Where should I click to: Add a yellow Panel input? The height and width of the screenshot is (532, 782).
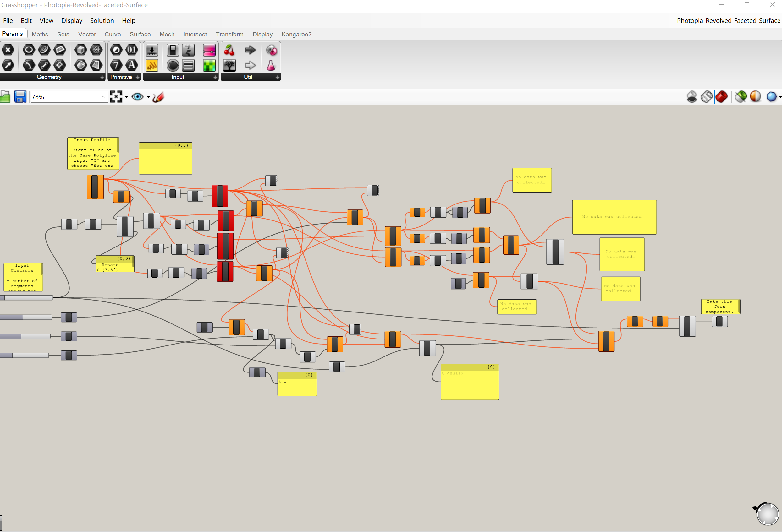pos(152,65)
